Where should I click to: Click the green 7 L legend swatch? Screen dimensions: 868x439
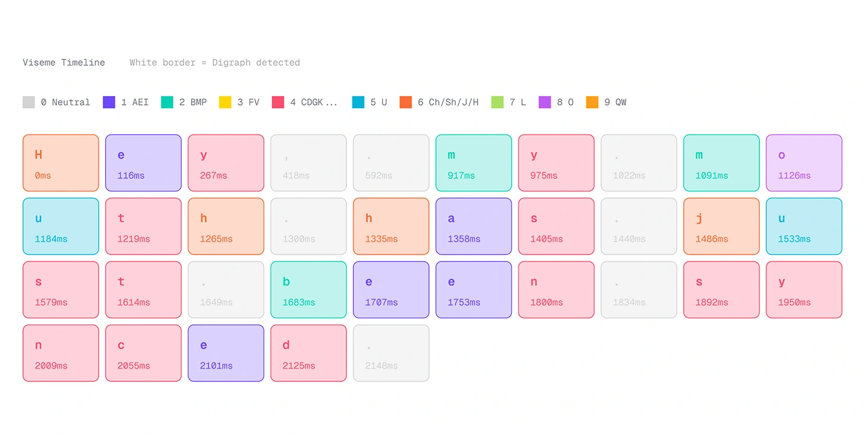tap(497, 102)
